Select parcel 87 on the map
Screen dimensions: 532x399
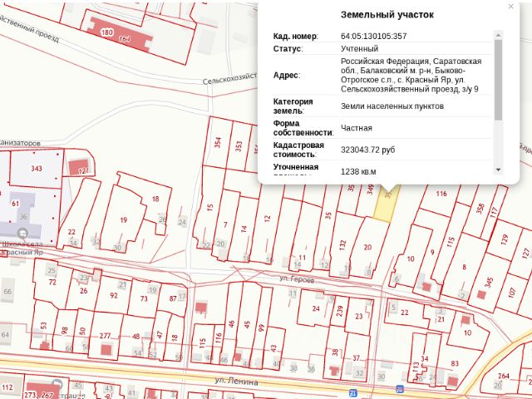pos(173,298)
